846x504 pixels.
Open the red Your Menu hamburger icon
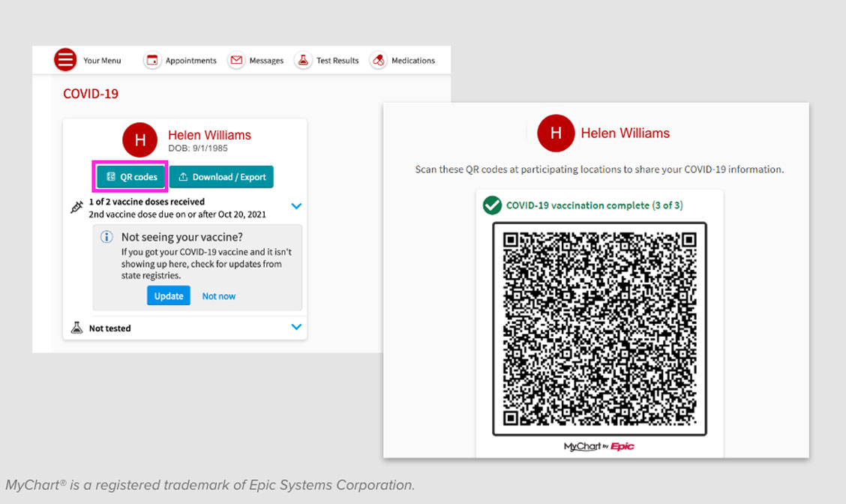[x=65, y=60]
